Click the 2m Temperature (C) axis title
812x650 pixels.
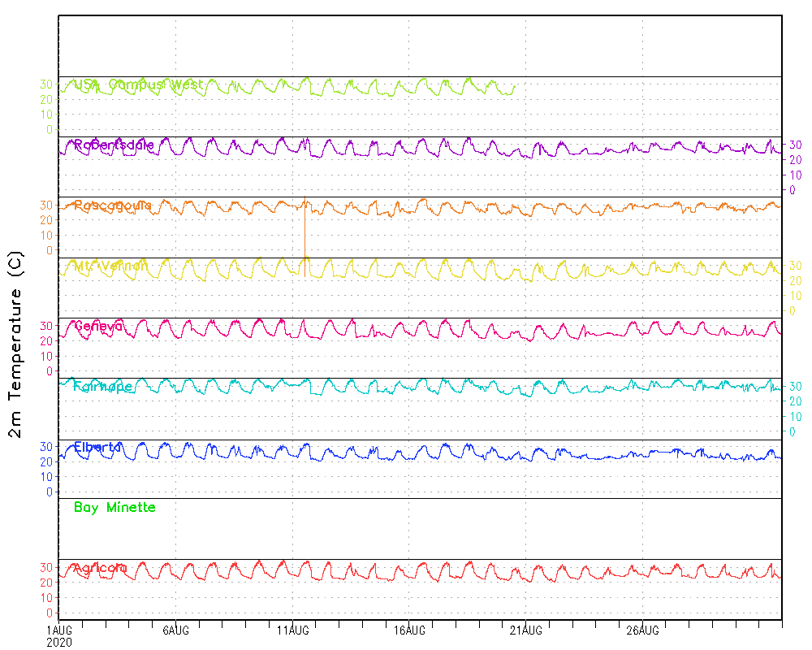[15, 344]
